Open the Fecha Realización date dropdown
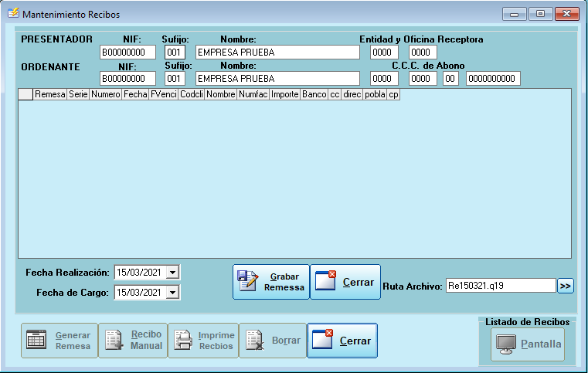588x373 pixels. coord(172,272)
